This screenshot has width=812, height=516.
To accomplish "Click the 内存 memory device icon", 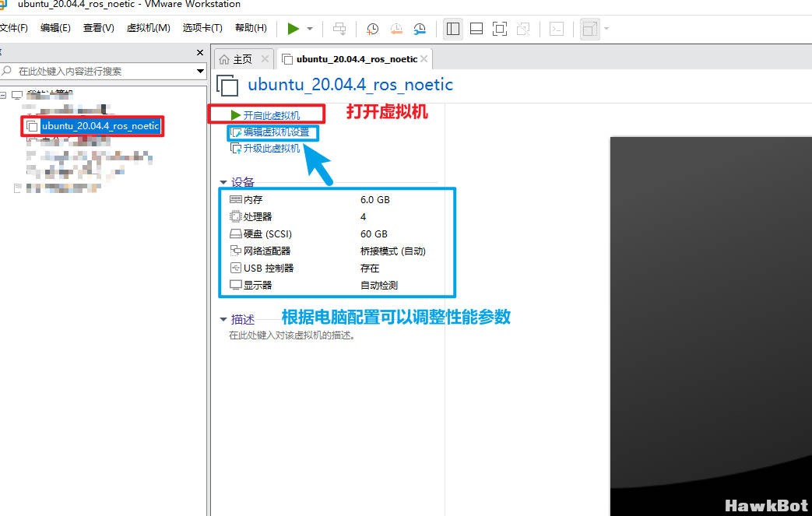I will point(236,200).
